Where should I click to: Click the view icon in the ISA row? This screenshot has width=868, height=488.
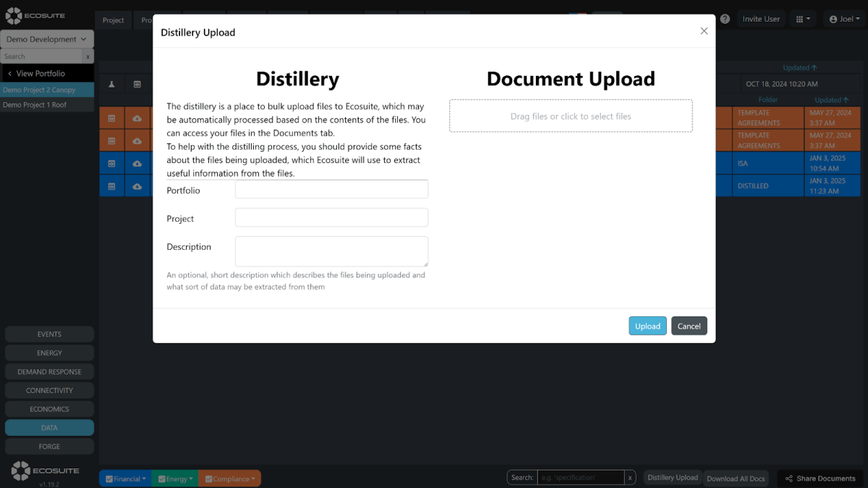(x=112, y=164)
